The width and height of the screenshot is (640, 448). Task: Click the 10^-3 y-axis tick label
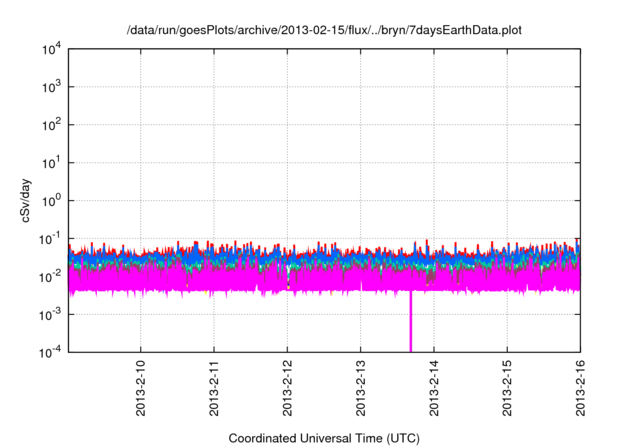[x=50, y=314]
